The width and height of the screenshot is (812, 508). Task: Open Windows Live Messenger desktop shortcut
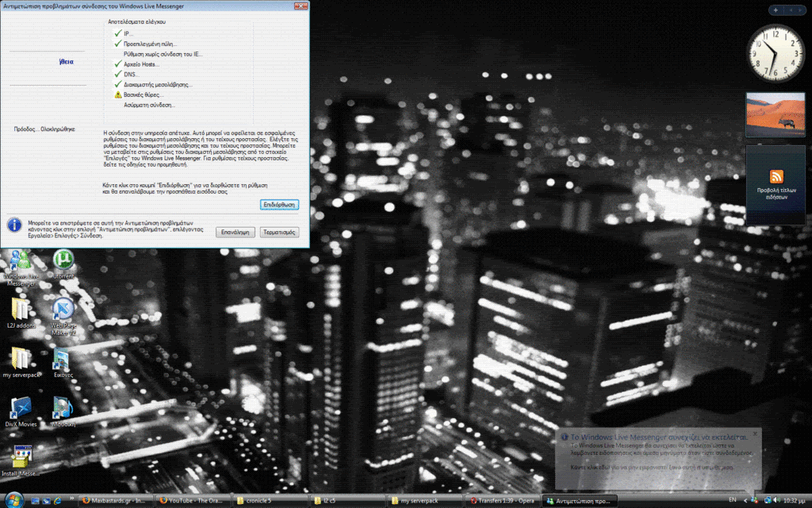point(20,262)
